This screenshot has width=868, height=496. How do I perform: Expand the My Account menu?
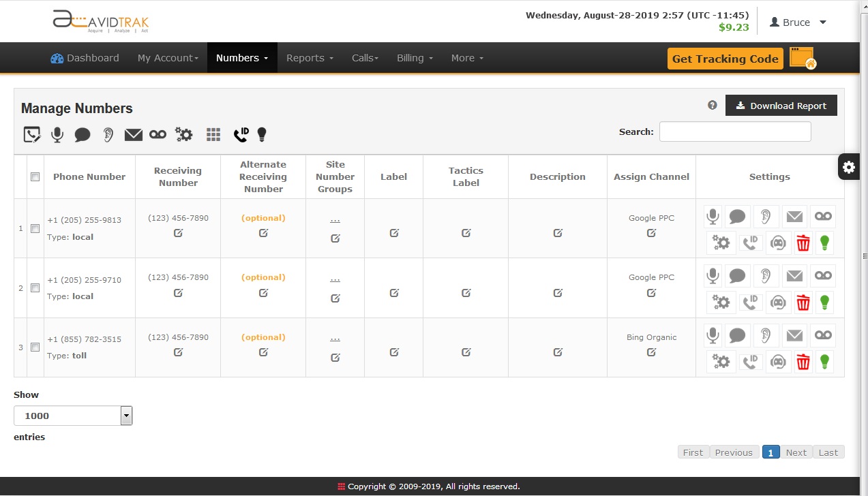click(168, 58)
